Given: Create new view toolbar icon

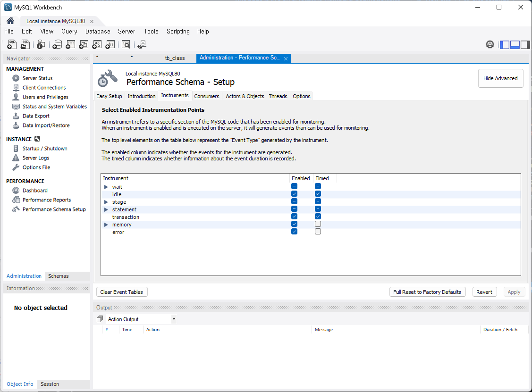Looking at the screenshot, I should tap(84, 44).
